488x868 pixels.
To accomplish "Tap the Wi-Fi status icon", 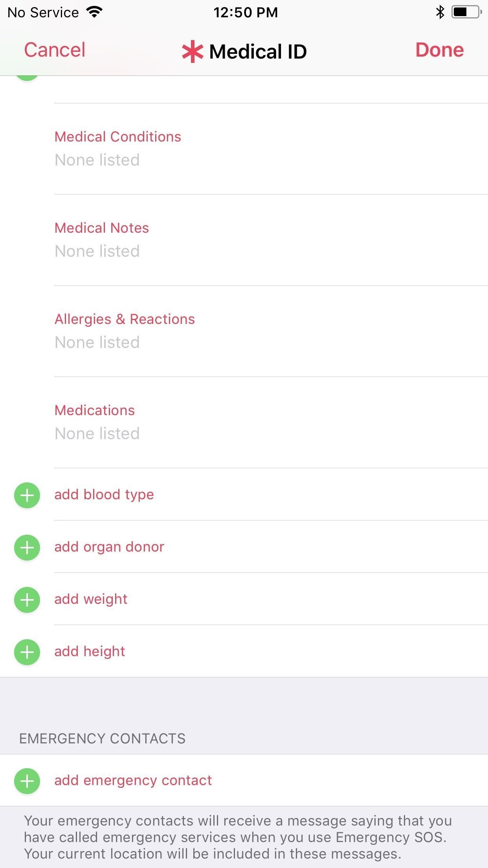I will pos(95,12).
